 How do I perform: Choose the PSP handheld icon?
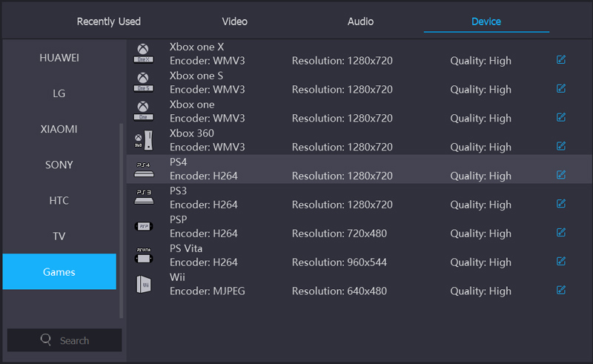click(x=143, y=226)
